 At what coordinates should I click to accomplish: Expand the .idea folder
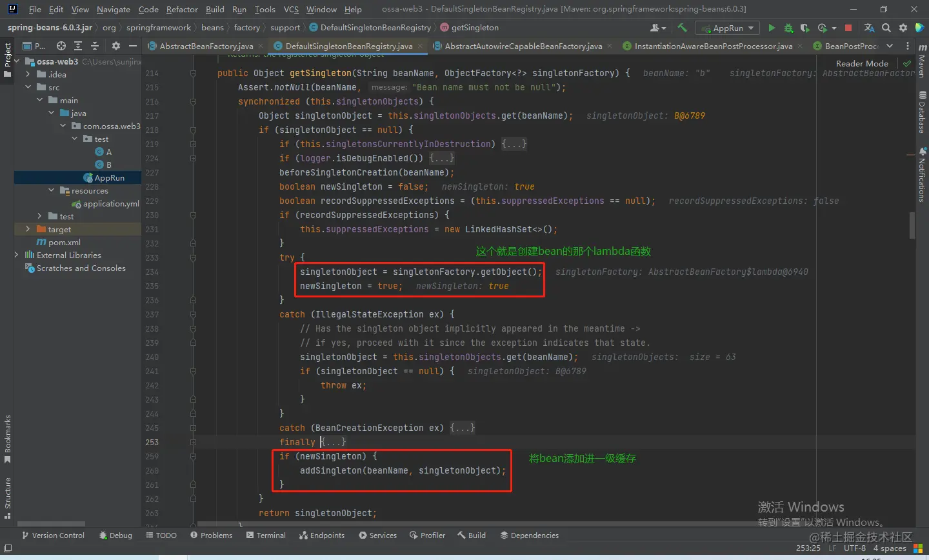click(x=28, y=74)
